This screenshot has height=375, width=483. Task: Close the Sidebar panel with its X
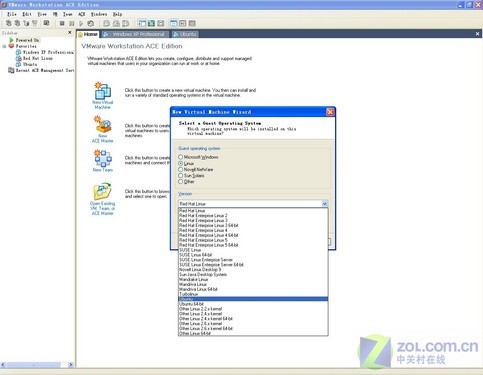(x=70, y=32)
